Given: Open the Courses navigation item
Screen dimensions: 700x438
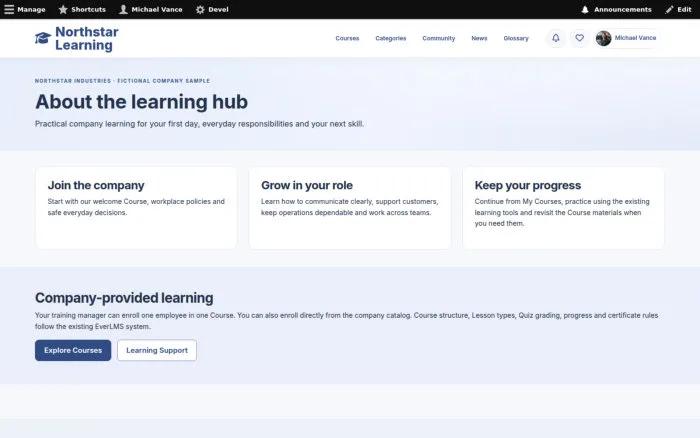Looking at the screenshot, I should click(x=347, y=38).
